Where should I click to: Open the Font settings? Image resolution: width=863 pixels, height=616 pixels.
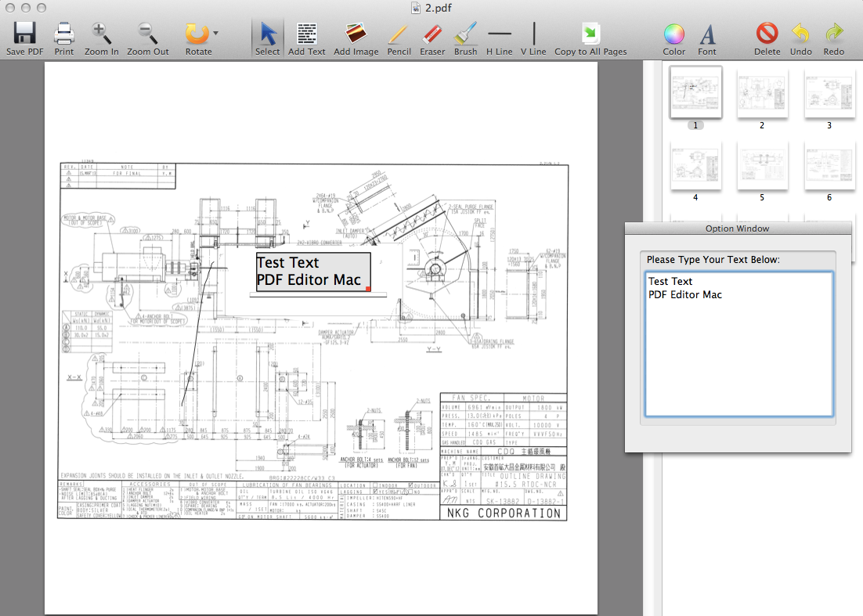click(707, 34)
